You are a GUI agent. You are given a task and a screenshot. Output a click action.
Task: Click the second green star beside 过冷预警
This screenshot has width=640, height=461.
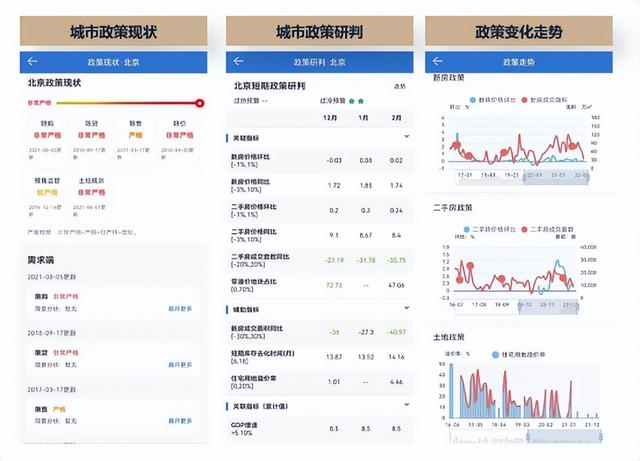[361, 101]
